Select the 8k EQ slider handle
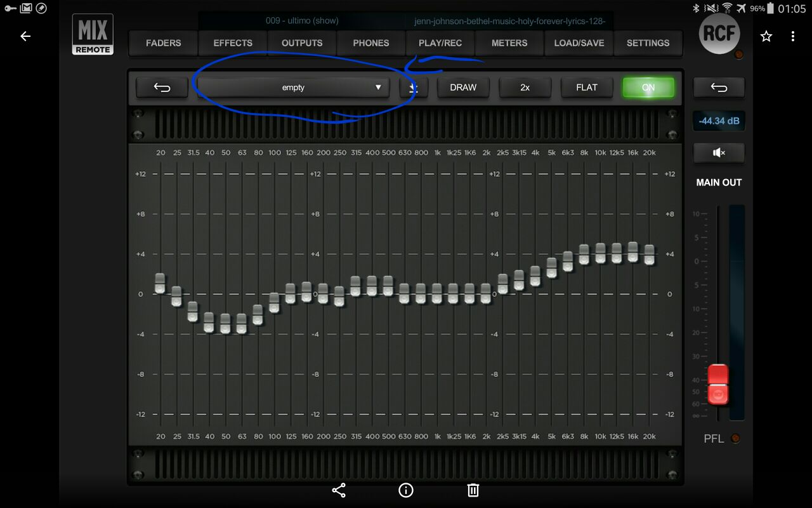 point(584,254)
